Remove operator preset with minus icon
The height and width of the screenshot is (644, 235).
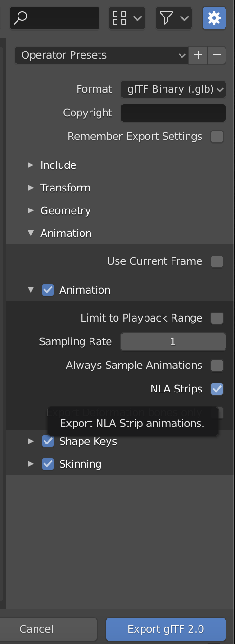click(217, 55)
